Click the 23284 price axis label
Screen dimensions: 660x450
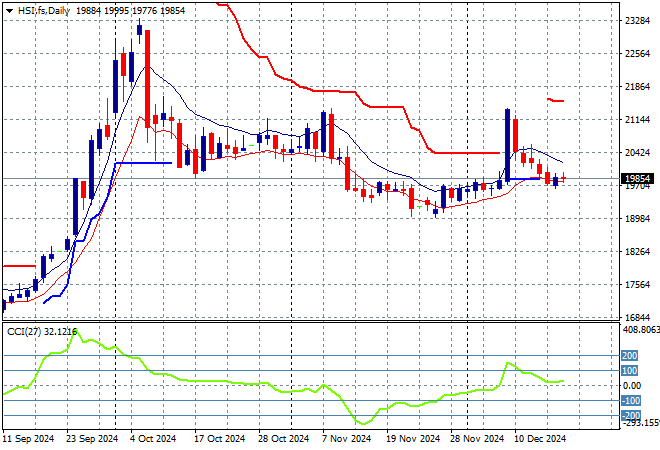coord(637,20)
